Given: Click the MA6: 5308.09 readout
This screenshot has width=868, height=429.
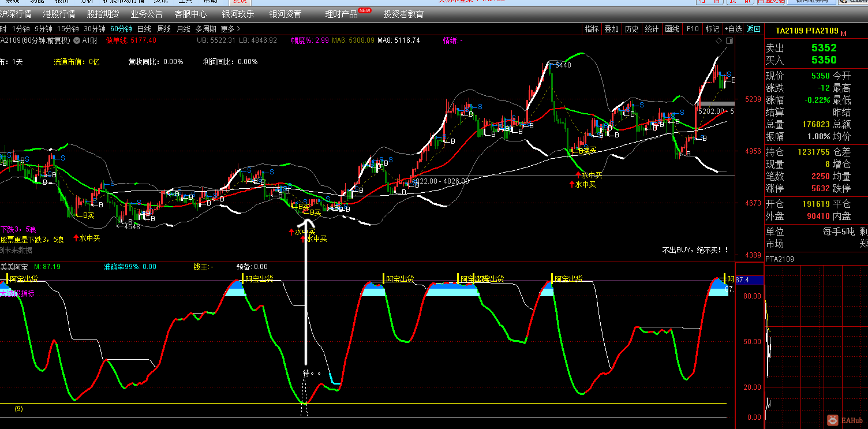Looking at the screenshot, I should [x=353, y=40].
